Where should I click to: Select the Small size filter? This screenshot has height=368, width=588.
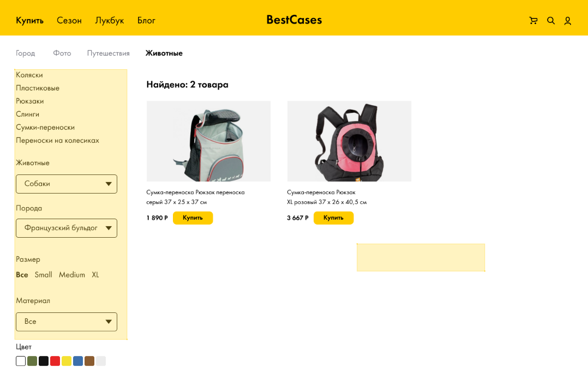click(44, 275)
